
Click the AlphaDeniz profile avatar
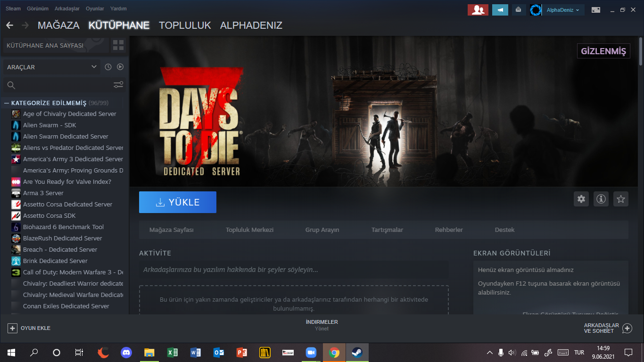point(536,10)
